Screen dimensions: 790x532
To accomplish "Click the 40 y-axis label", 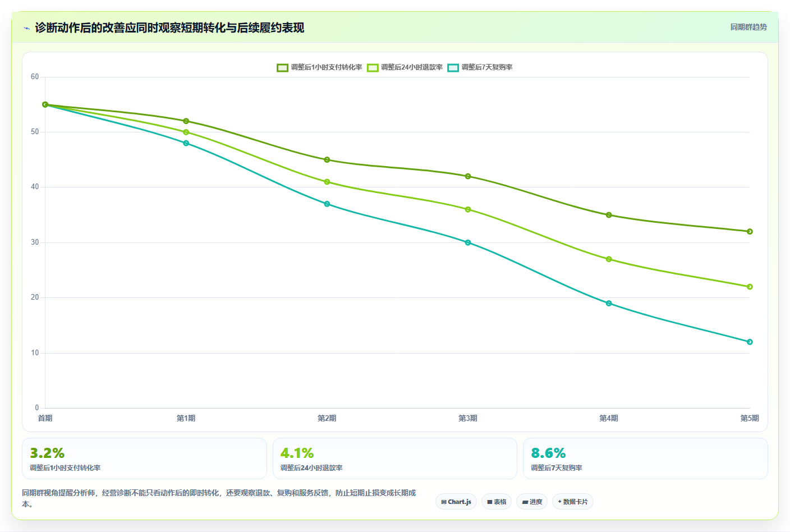I will (x=35, y=187).
